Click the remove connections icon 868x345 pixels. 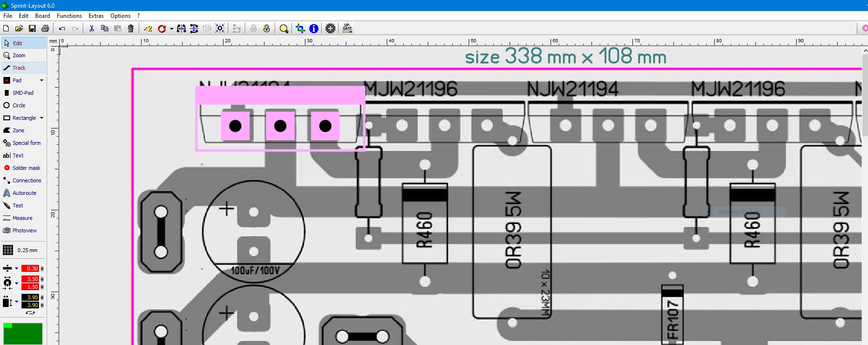tap(237, 28)
